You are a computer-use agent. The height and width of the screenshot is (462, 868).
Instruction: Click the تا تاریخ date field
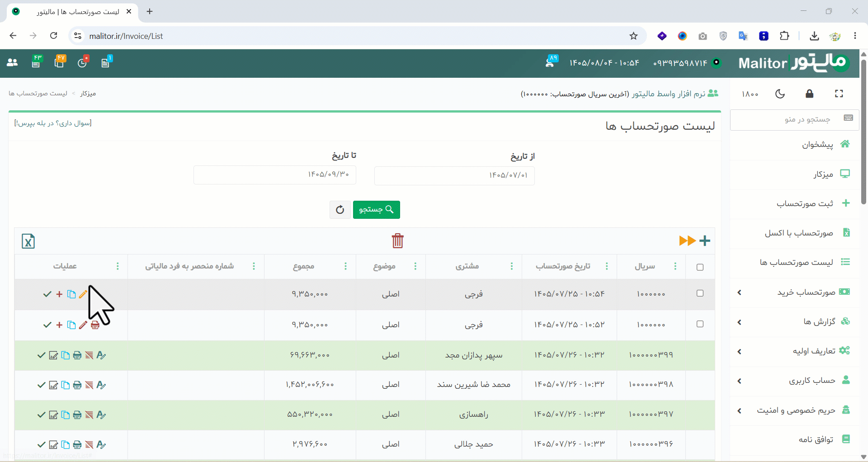tap(275, 174)
